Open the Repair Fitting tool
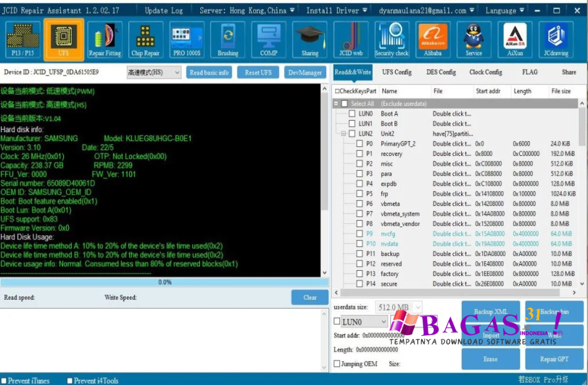 [105, 39]
